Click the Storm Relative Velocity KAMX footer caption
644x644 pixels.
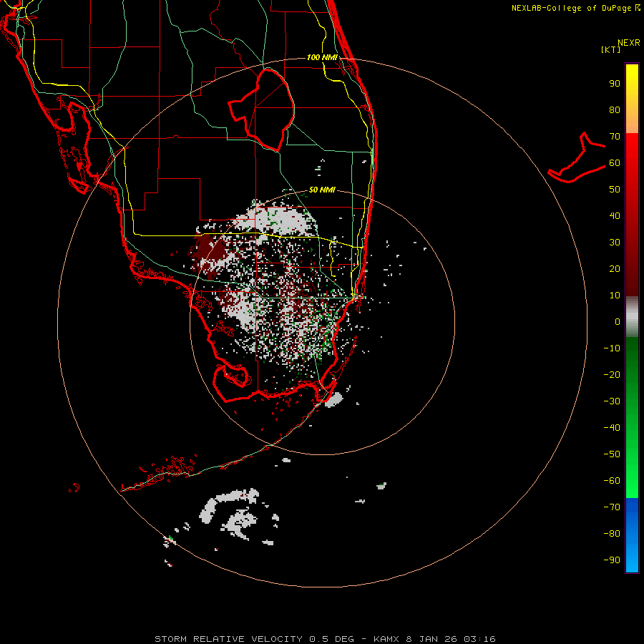click(325, 639)
